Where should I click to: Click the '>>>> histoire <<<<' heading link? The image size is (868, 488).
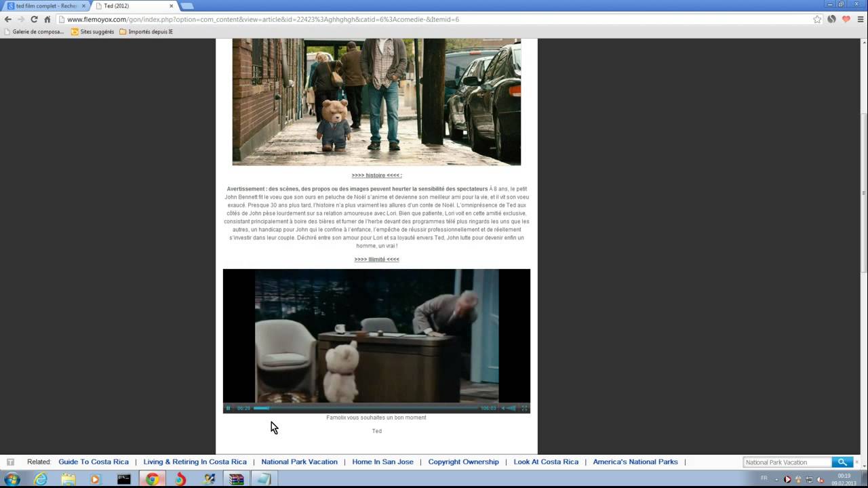coord(376,175)
